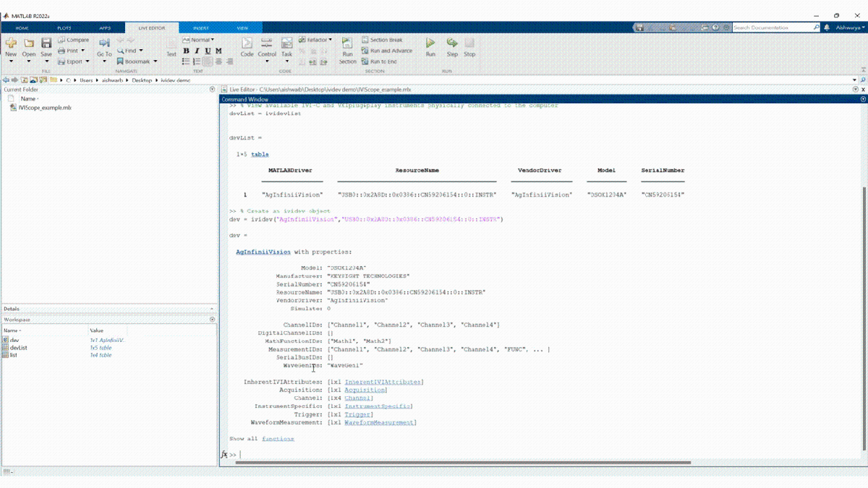This screenshot has height=488, width=868.
Task: Toggle underline text formatting
Action: point(208,51)
